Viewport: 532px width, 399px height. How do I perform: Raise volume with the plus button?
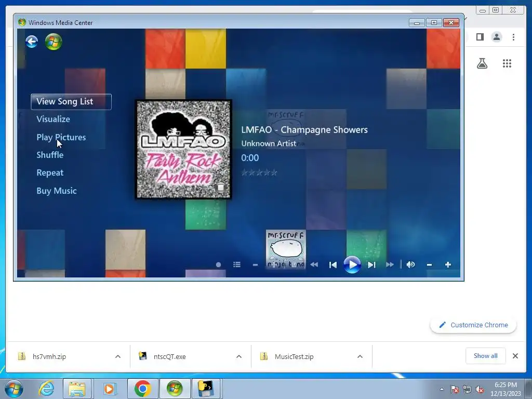(x=448, y=264)
